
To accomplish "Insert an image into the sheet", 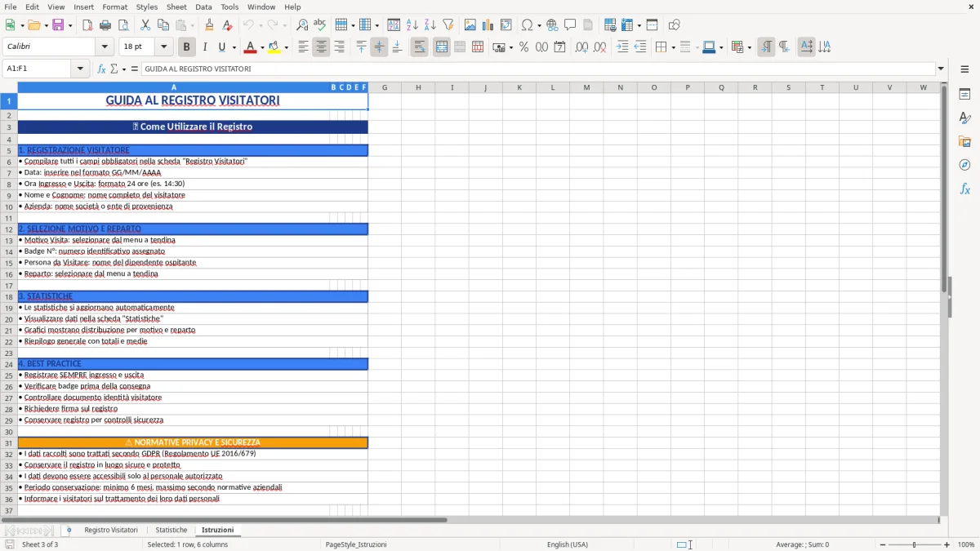I will pyautogui.click(x=470, y=24).
